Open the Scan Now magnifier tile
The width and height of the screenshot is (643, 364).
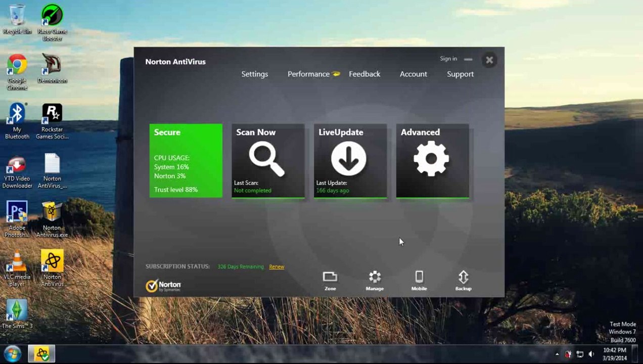pyautogui.click(x=268, y=161)
